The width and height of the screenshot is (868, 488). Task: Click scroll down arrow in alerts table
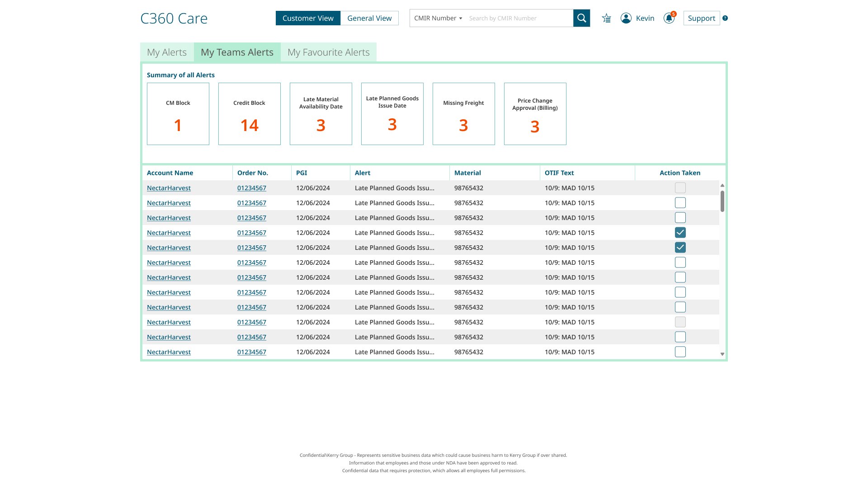[722, 354]
